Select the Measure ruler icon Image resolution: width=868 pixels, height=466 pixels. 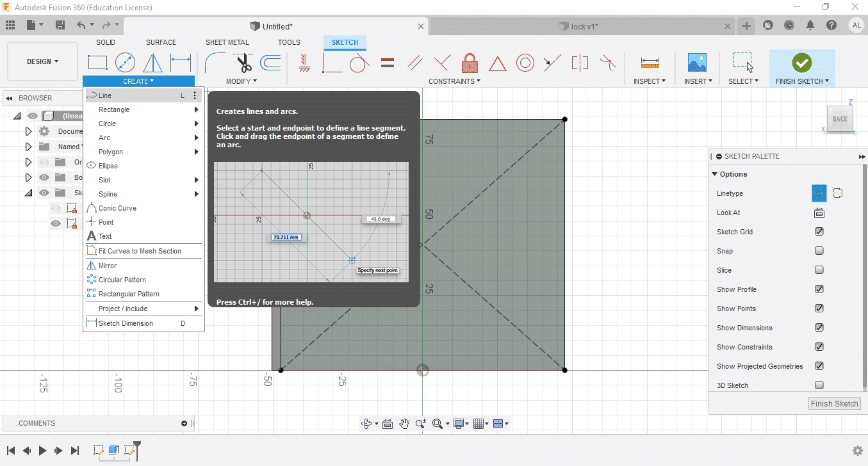pos(650,63)
